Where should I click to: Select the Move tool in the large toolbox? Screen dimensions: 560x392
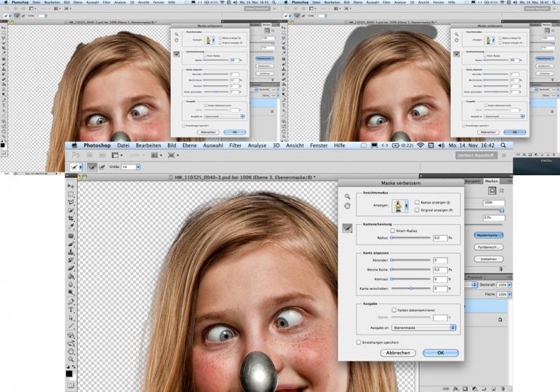coord(71,186)
